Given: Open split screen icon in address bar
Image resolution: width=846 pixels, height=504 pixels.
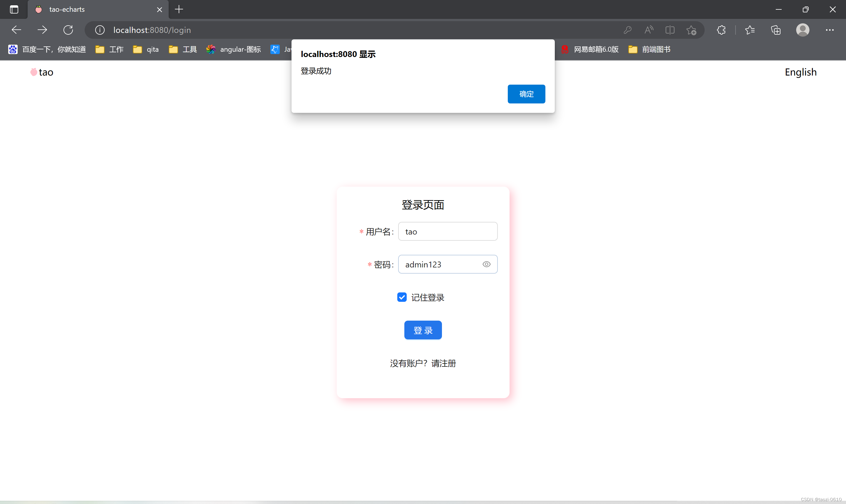Looking at the screenshot, I should pyautogui.click(x=670, y=30).
